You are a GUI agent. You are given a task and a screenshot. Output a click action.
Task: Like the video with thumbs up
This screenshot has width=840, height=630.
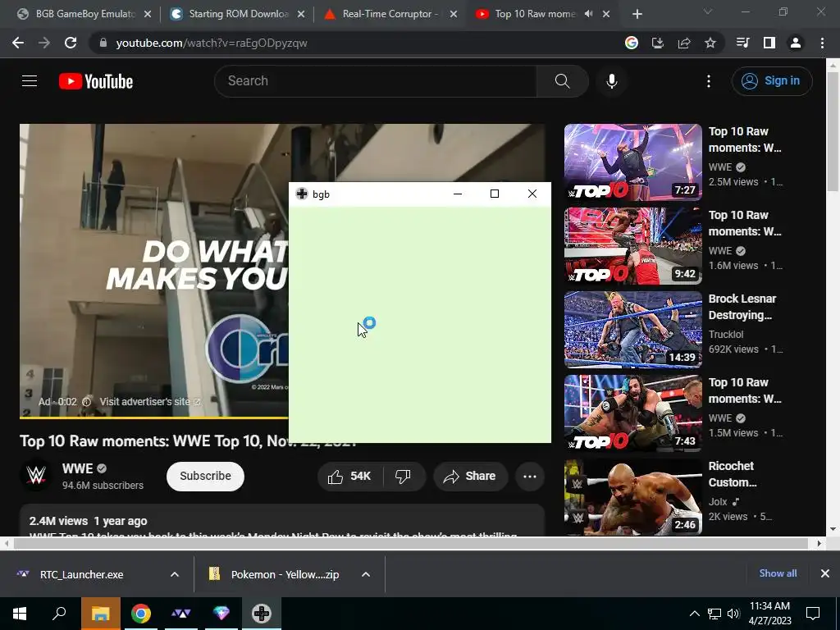coord(350,477)
